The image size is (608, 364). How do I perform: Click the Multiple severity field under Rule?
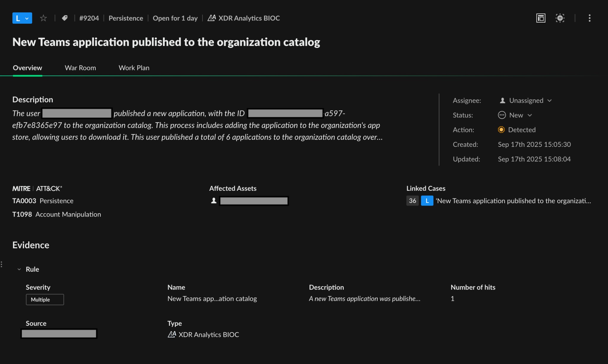coord(45,299)
